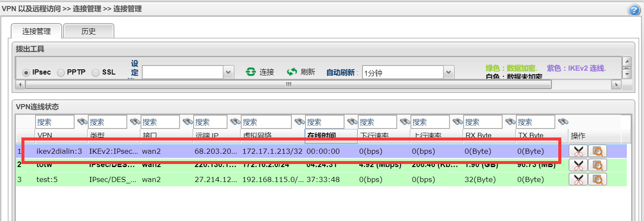Click the horizontal scrollbar thumb in 拨出工具
Screen dimensions: 644x221
coord(288,84)
